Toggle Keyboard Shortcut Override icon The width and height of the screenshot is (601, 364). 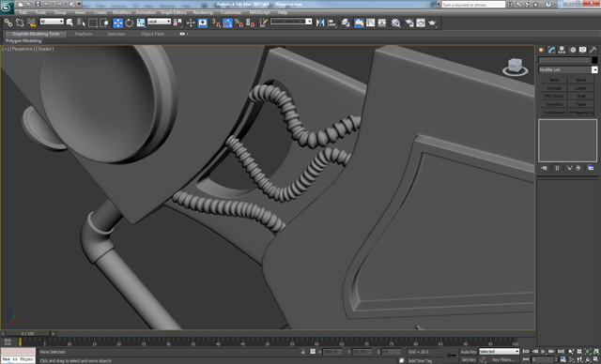[x=203, y=23]
